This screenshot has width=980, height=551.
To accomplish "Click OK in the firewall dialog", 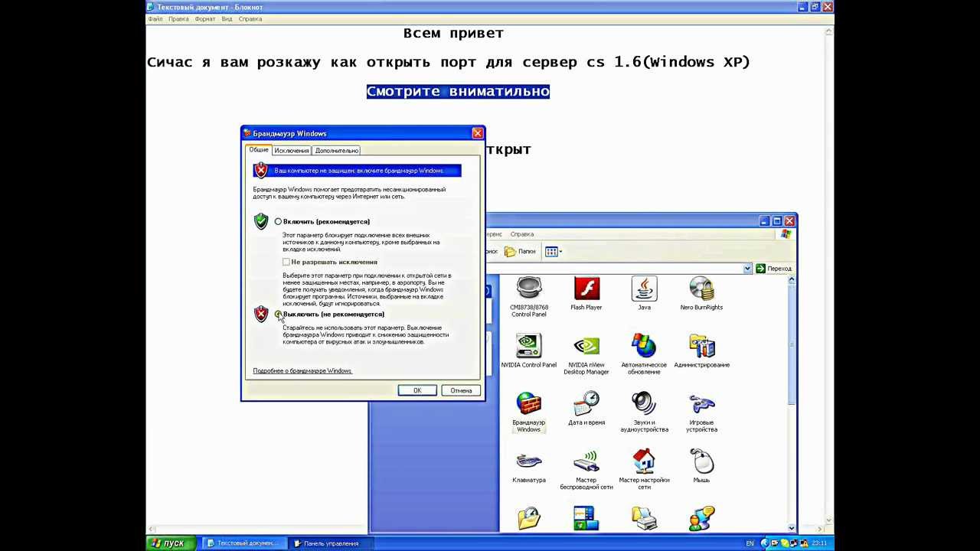I will point(417,390).
